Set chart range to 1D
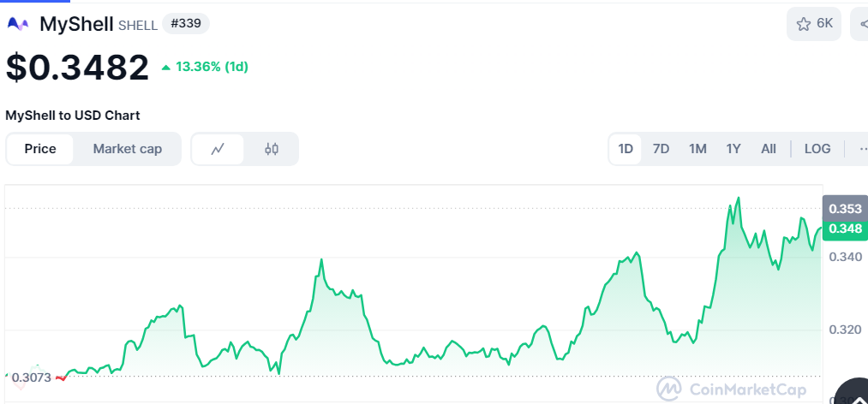 (626, 149)
